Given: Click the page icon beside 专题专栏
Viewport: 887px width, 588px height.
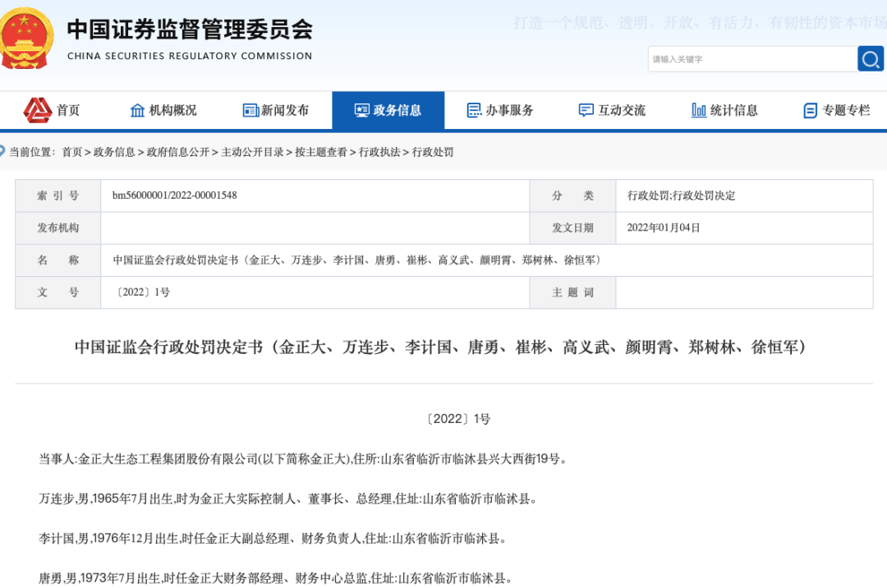Looking at the screenshot, I should [810, 111].
